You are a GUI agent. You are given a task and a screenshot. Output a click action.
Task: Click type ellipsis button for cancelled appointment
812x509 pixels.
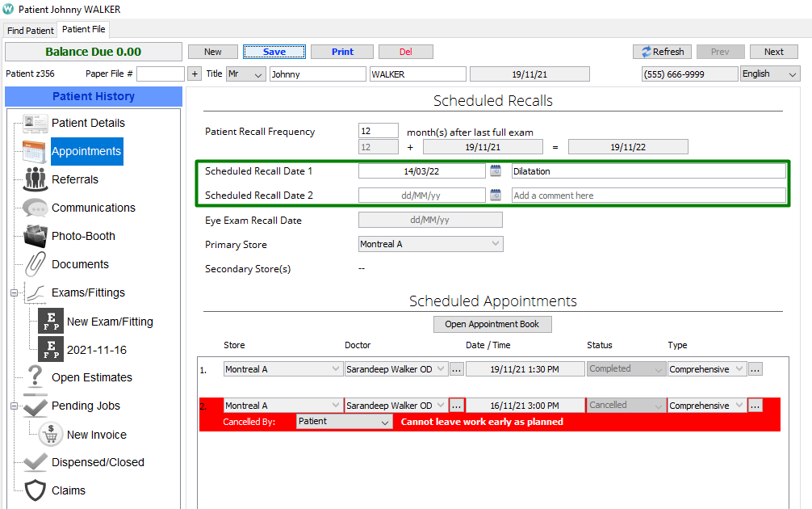pos(755,406)
